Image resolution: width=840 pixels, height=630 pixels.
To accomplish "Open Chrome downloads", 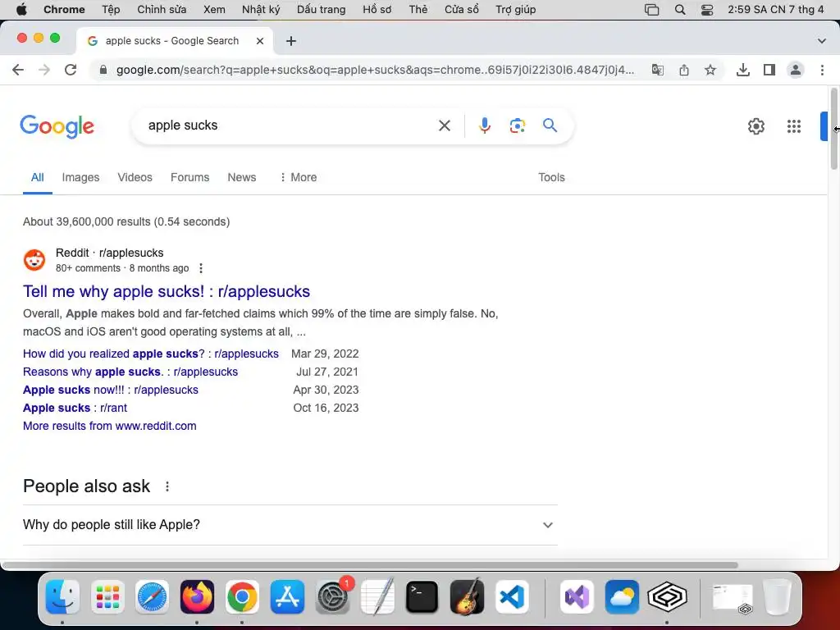I will click(743, 70).
